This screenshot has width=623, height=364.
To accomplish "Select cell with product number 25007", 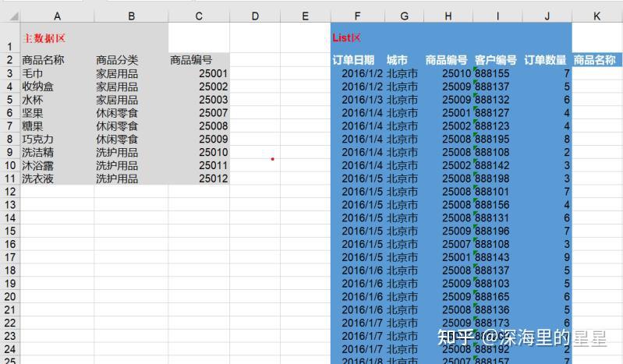I will [199, 113].
